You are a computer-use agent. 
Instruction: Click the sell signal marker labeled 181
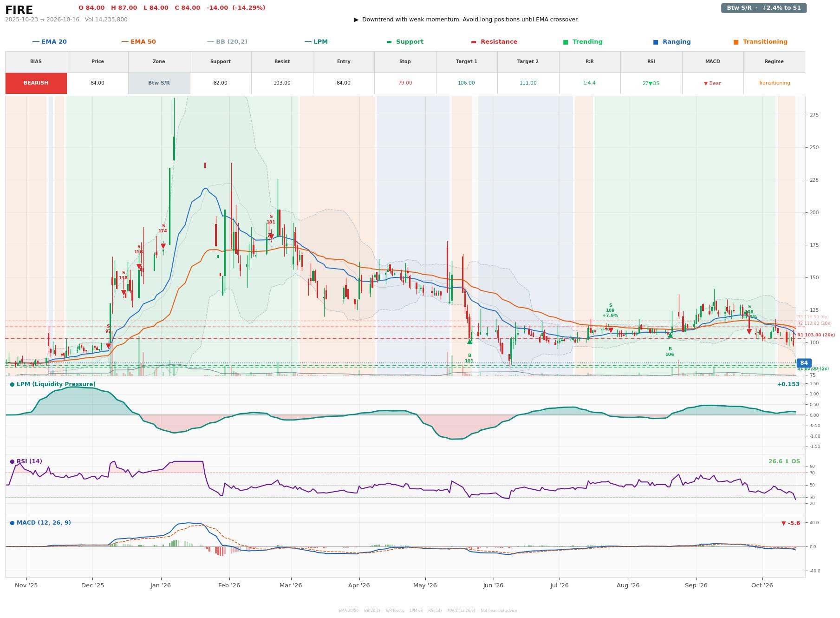271,237
